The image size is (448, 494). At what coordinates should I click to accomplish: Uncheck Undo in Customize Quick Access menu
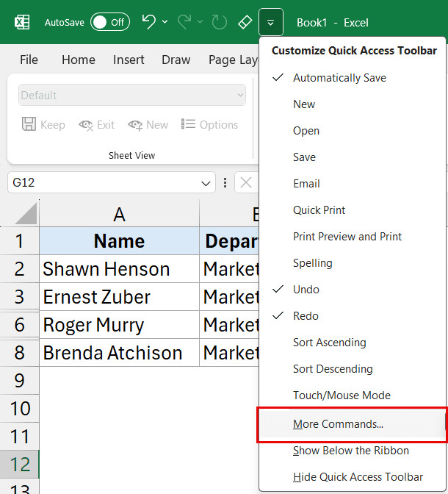[306, 290]
